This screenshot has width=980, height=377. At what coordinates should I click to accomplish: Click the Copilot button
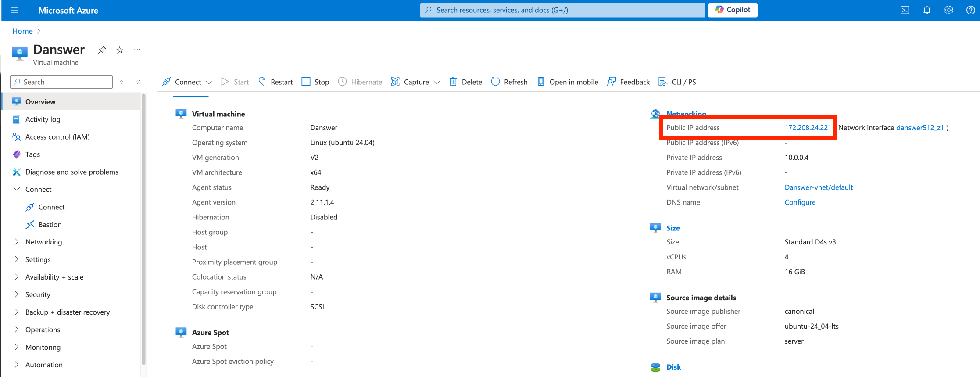click(733, 10)
